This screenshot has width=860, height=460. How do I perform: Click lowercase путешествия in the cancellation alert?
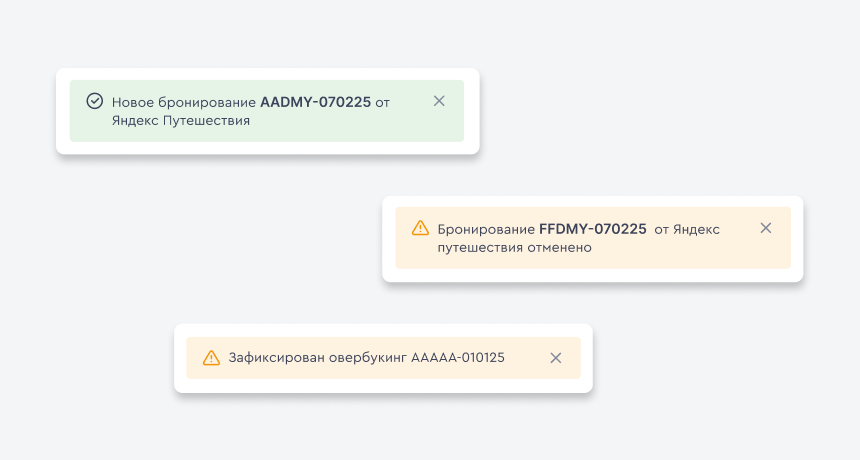coord(480,248)
